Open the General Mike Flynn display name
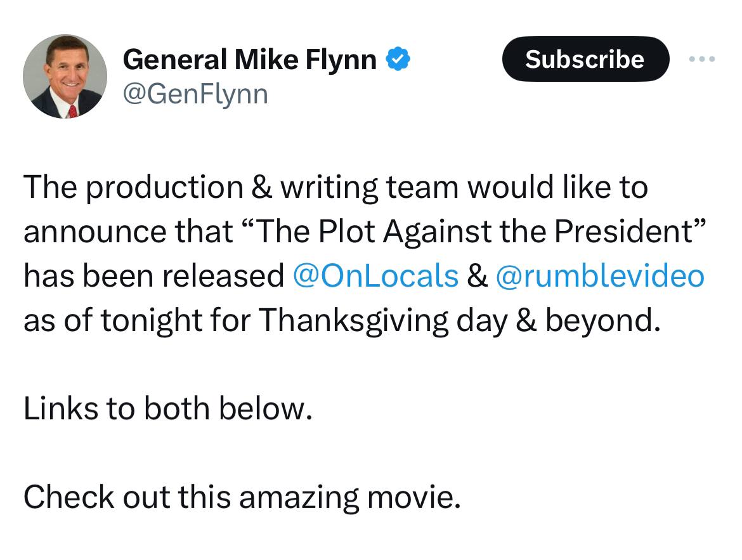Viewport: 742px width, 560px height. [249, 60]
